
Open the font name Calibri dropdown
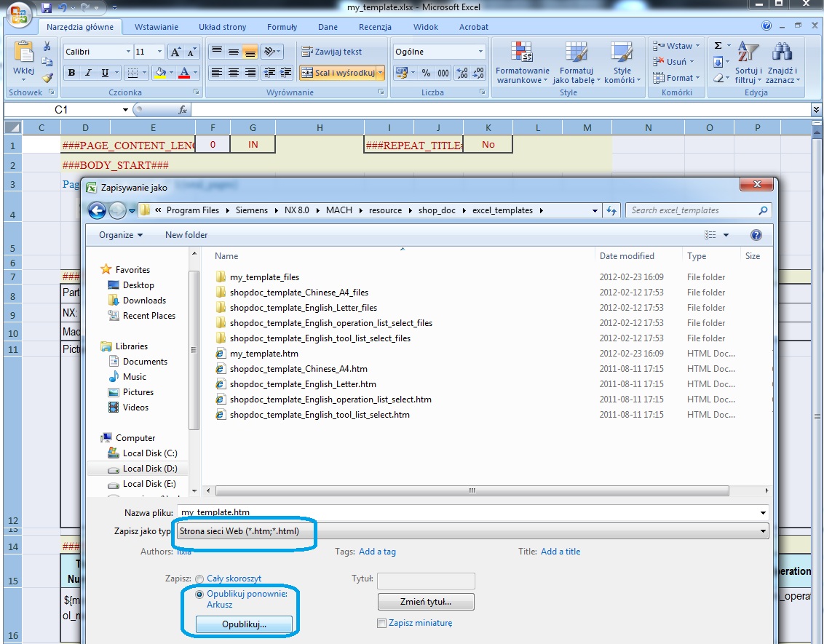128,52
